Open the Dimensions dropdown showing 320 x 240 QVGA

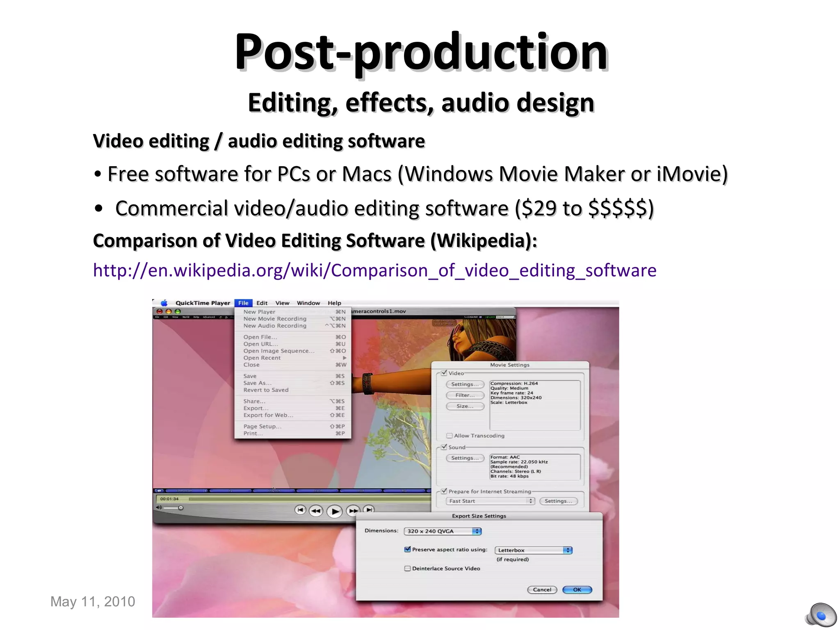point(443,531)
